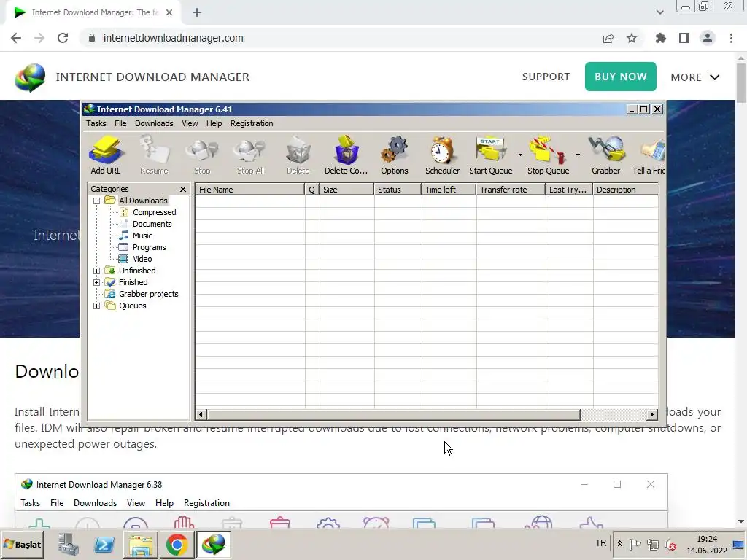Open the SUPPORT link

(546, 77)
